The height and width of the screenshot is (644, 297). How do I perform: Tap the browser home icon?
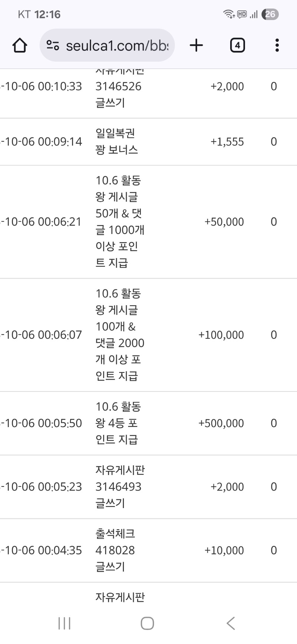[x=20, y=45]
